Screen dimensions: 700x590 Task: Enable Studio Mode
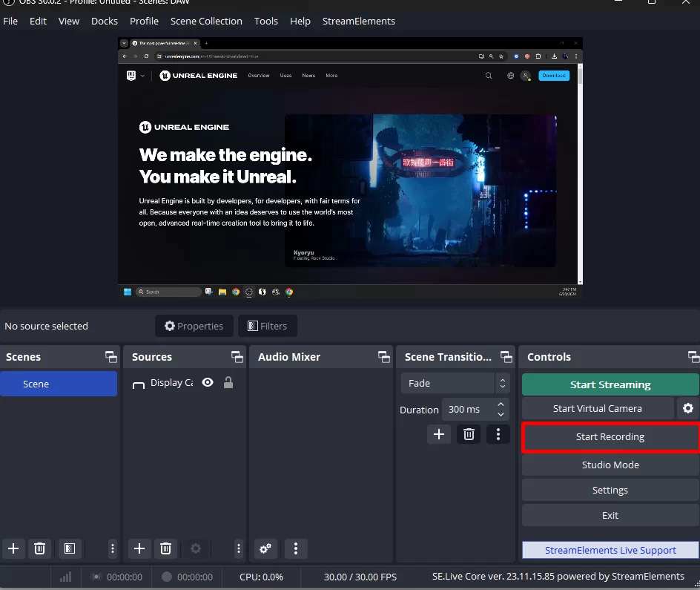click(610, 465)
